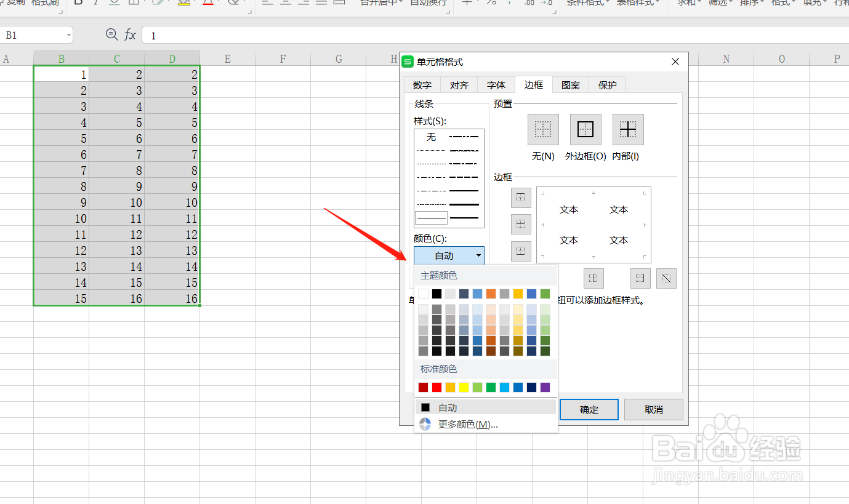Viewport: 849px width, 504px height.
Task: Open 更多颜色(M)... from color popup
Action: pos(486,424)
